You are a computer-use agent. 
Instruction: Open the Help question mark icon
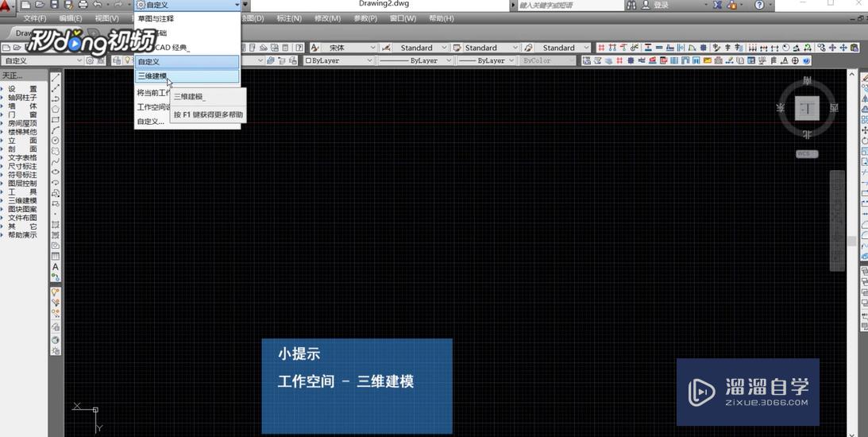tap(759, 5)
